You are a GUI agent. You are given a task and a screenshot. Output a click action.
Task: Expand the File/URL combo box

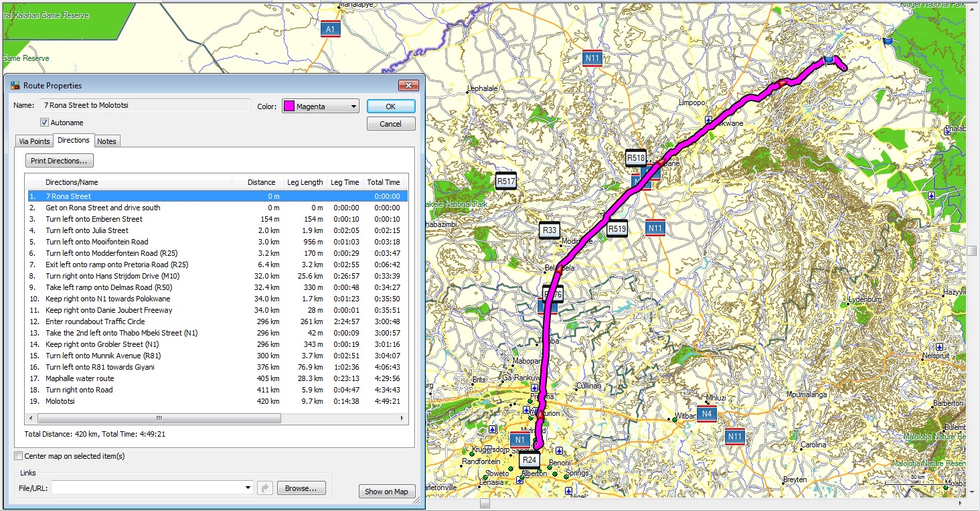248,488
